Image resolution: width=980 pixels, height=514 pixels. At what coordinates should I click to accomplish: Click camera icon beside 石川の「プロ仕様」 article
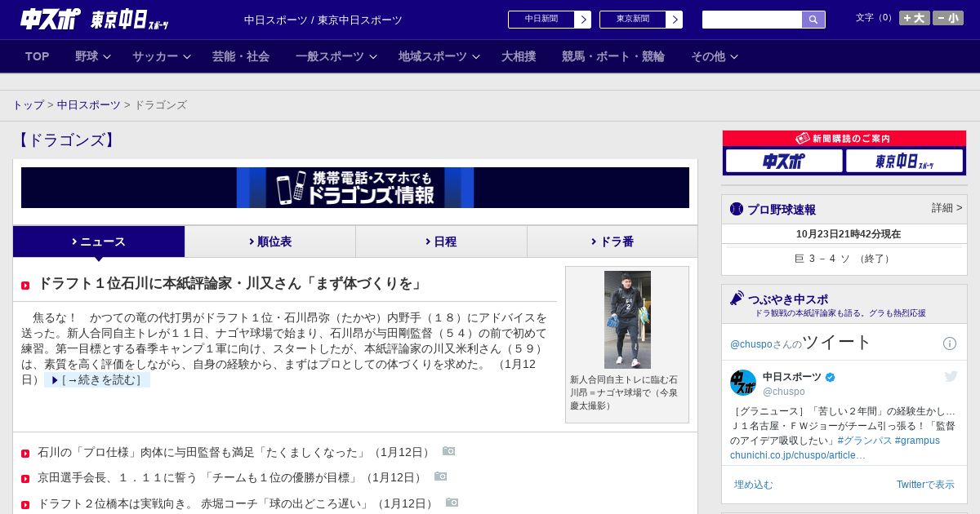pyautogui.click(x=448, y=451)
